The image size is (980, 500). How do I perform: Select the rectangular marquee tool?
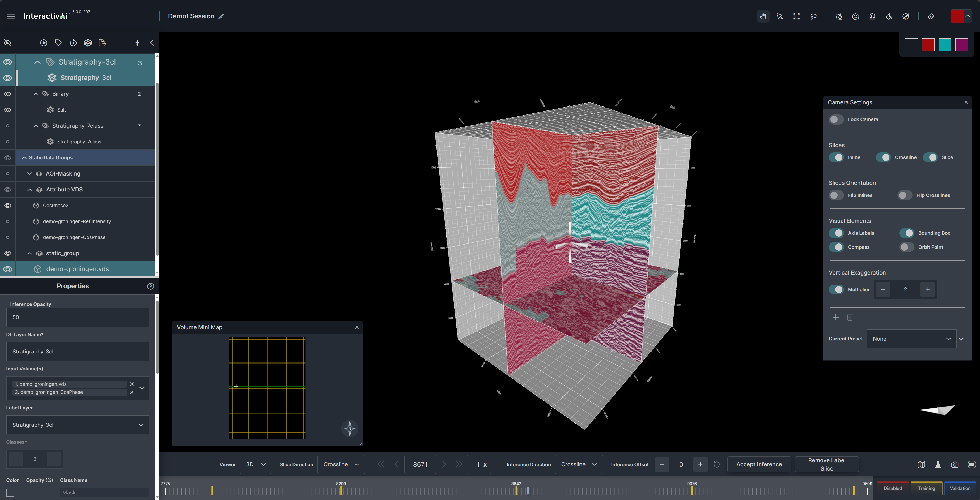coord(796,16)
